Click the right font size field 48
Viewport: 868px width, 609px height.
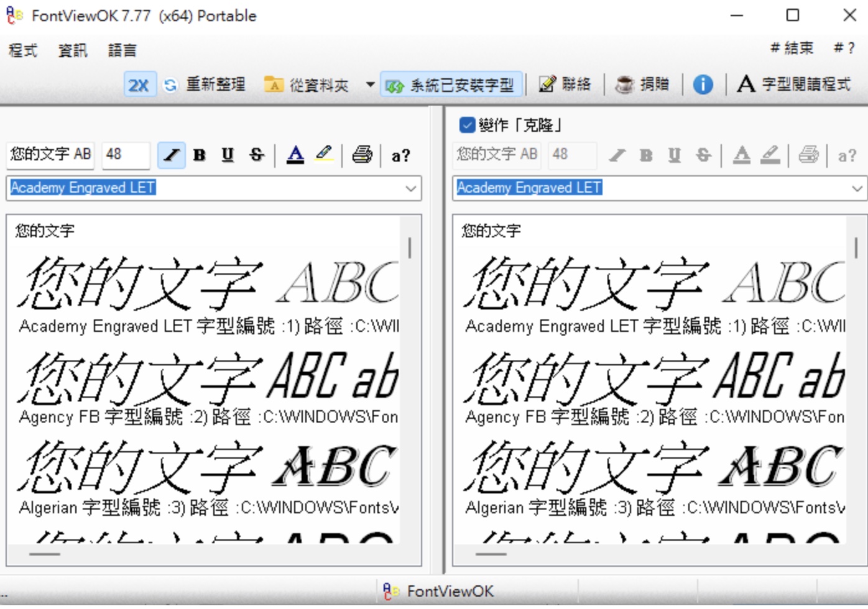pos(573,154)
